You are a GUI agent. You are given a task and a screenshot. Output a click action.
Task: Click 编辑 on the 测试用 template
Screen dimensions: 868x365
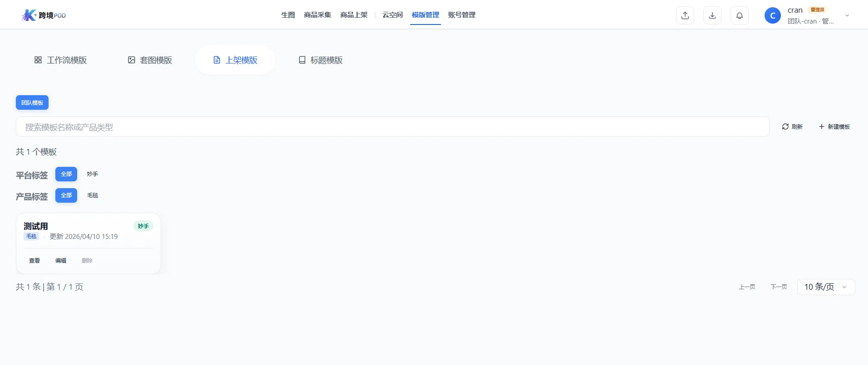tap(61, 261)
